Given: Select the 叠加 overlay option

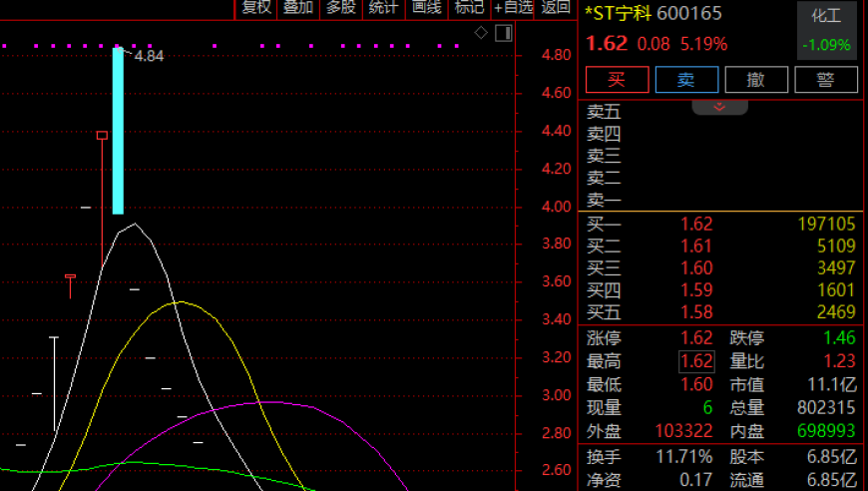Looking at the screenshot, I should 298,8.
